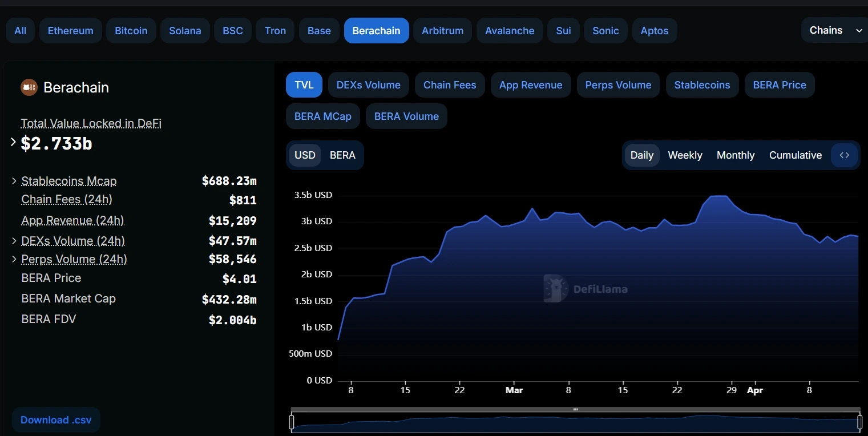Switch to the Tron chain
This screenshot has height=436, width=868.
pyautogui.click(x=275, y=31)
